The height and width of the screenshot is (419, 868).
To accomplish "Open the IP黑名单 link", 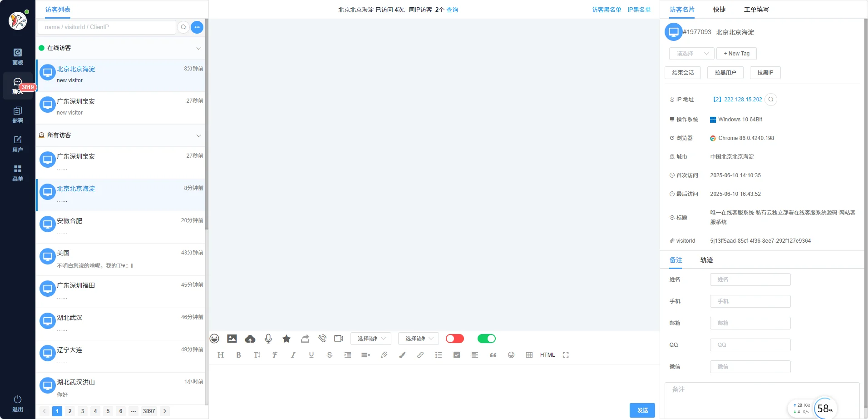I will [x=639, y=10].
